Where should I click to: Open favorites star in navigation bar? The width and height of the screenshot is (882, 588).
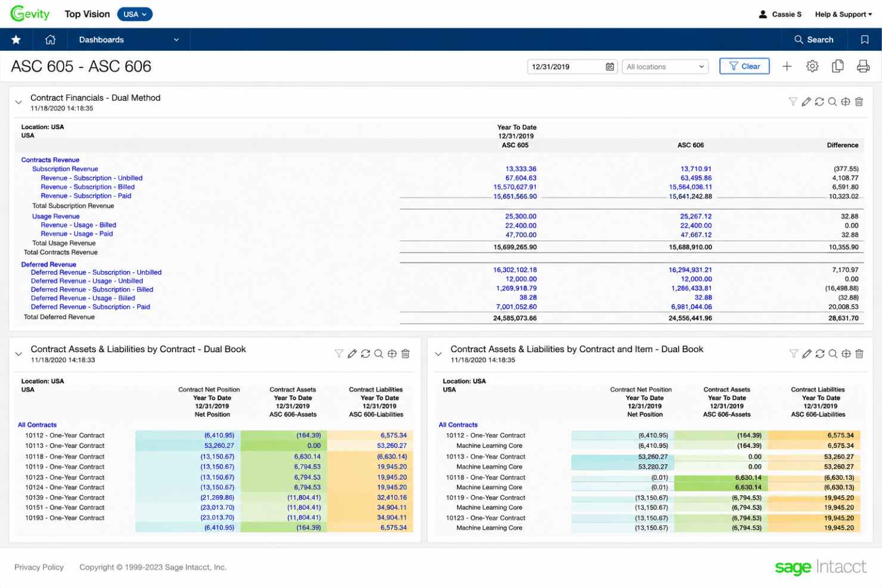[x=16, y=39]
